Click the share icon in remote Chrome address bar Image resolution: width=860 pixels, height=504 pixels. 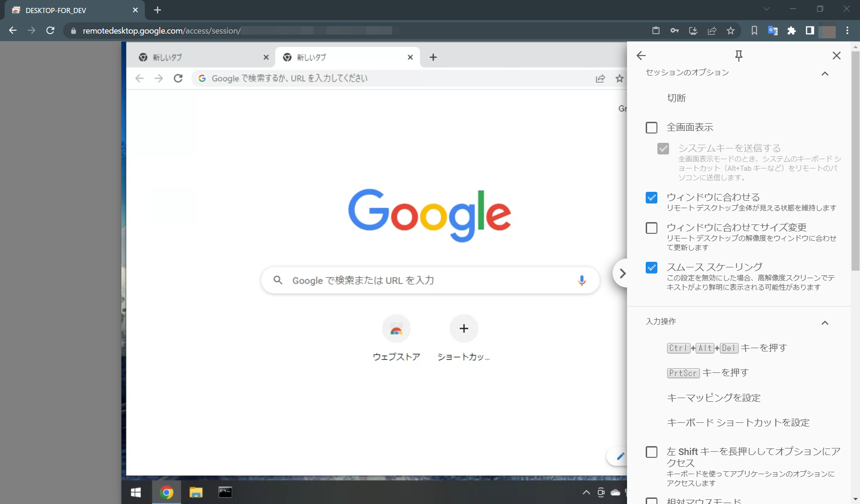click(600, 78)
